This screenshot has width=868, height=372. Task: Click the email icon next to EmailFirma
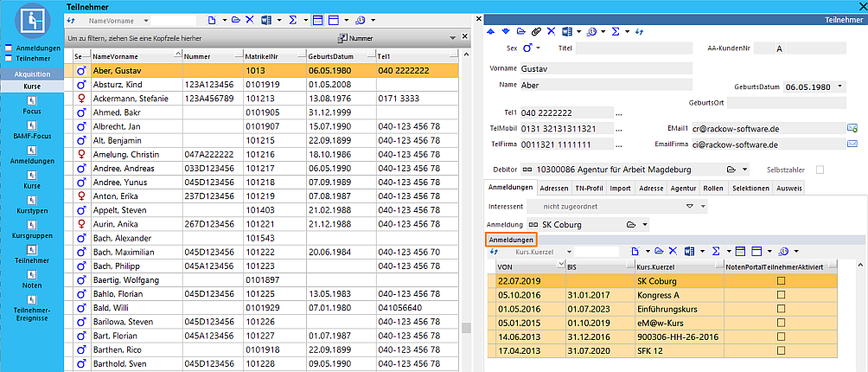click(852, 144)
